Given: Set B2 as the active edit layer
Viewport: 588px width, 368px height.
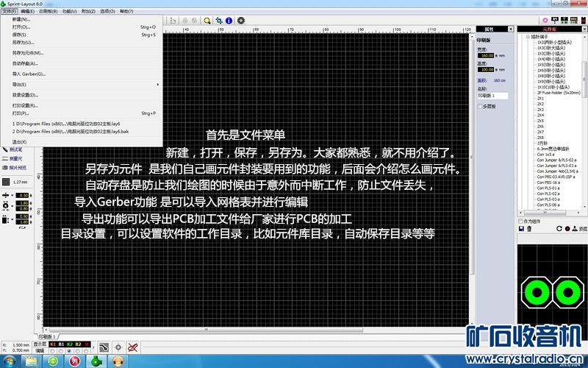Looking at the screenshot, I should click(x=78, y=351).
